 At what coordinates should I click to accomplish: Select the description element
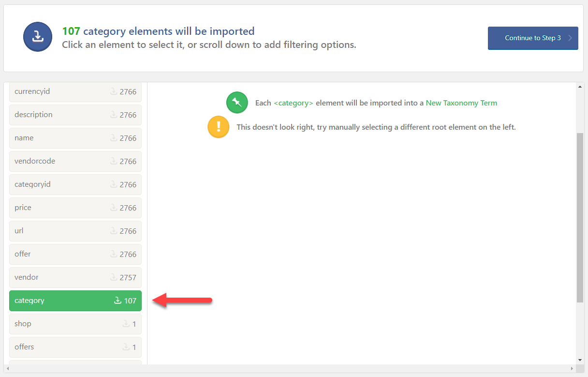pyautogui.click(x=75, y=115)
